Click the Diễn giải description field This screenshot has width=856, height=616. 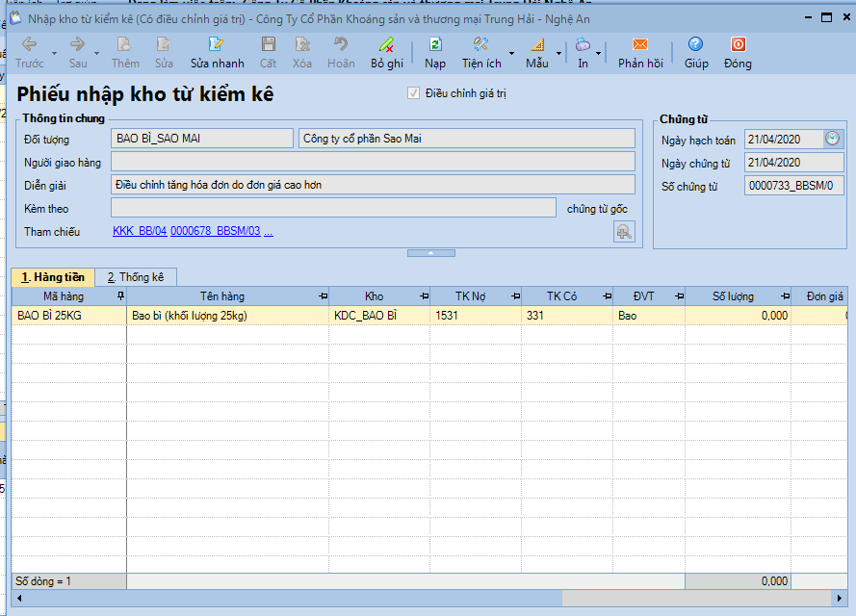(x=373, y=185)
